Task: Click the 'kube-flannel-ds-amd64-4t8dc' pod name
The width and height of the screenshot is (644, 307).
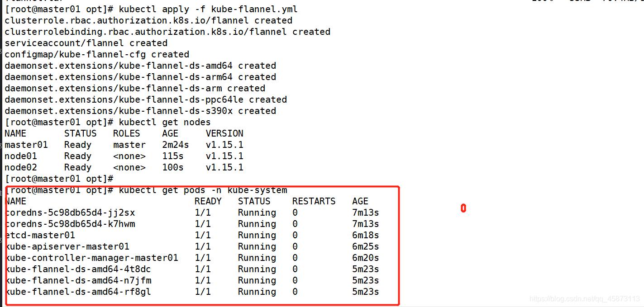Action: [x=78, y=269]
